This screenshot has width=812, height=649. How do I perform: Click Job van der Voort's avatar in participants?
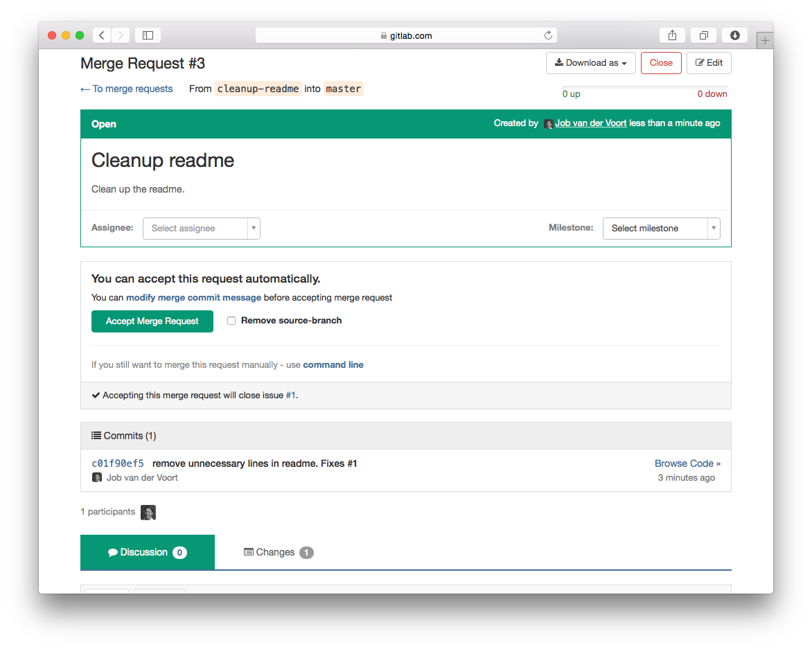148,512
